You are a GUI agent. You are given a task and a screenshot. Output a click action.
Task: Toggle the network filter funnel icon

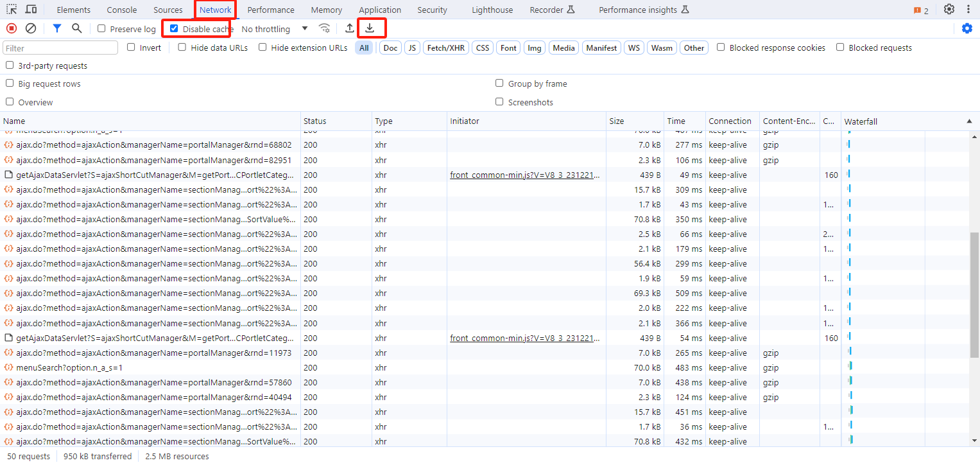[x=57, y=28]
